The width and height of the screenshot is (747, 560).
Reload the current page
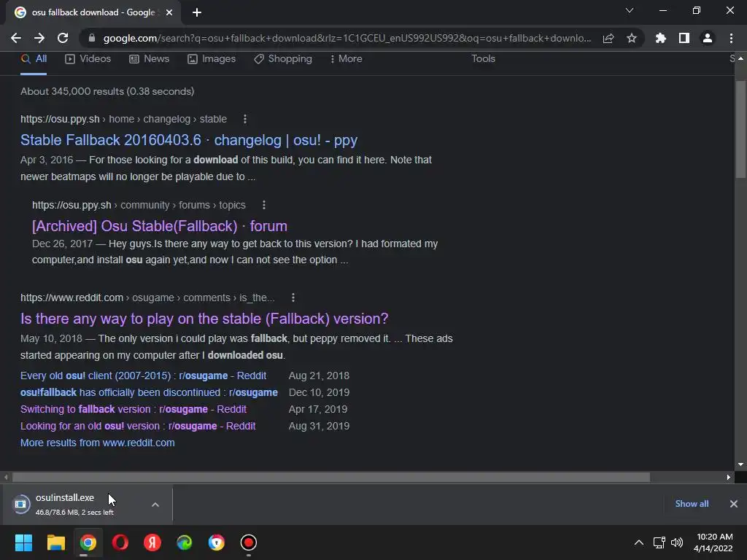pyautogui.click(x=63, y=38)
